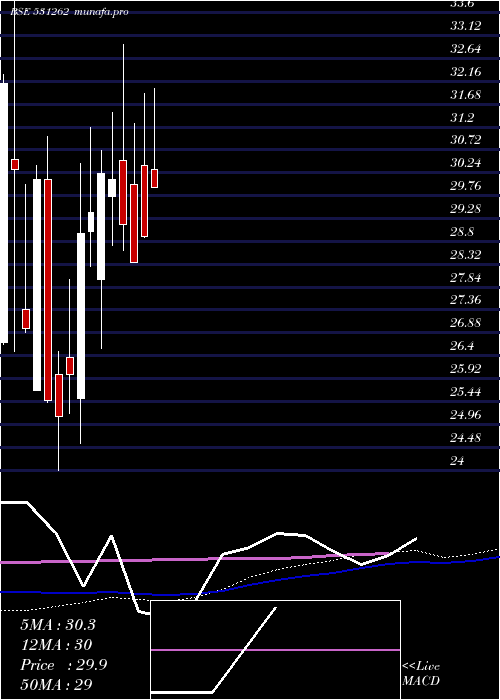This screenshot has width=500, height=700.
Task: Click the last red candlestick near 30
Action: click(x=154, y=178)
